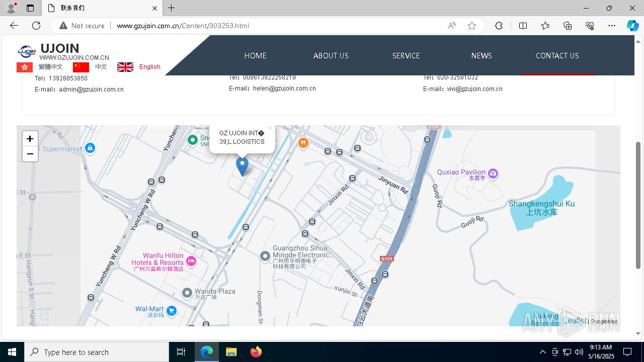The image size is (644, 362).
Task: Click the browser back arrow
Action: pos(14,26)
